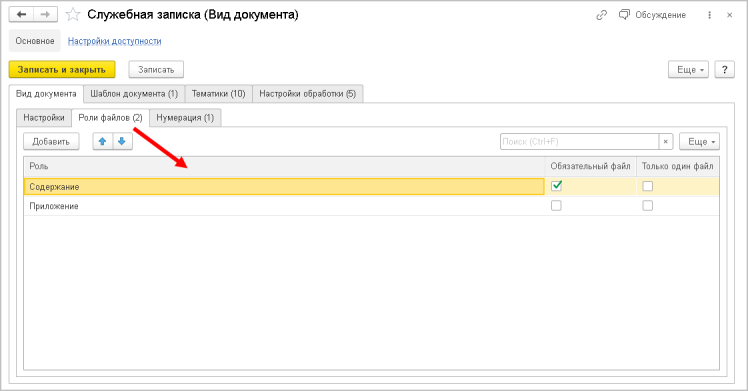
Task: Click Добавить to add a role
Action: (x=51, y=142)
